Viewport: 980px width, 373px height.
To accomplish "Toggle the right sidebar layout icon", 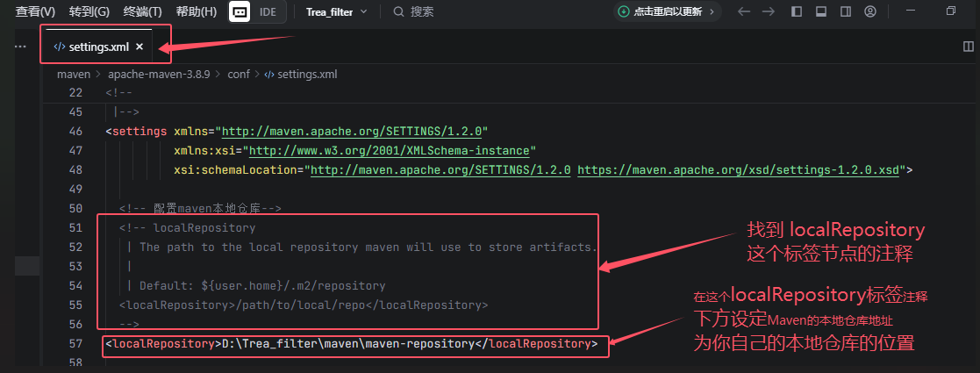I will pos(846,12).
